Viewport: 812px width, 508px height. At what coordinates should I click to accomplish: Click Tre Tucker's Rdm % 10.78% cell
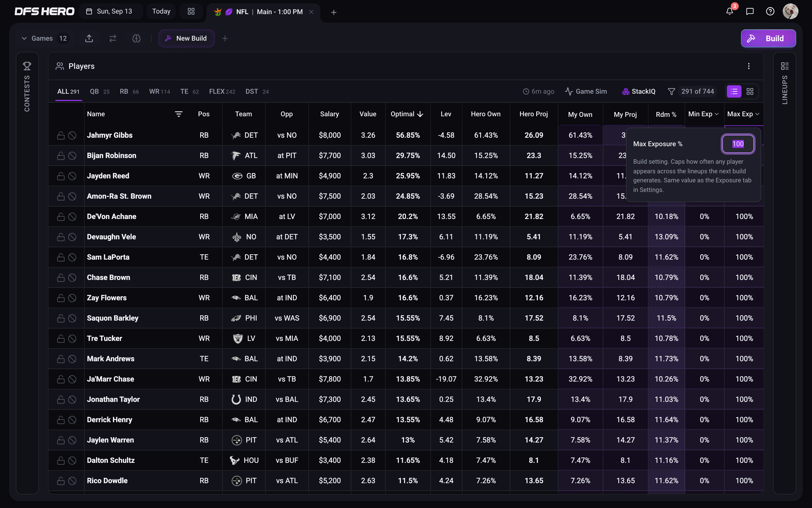[x=667, y=339]
